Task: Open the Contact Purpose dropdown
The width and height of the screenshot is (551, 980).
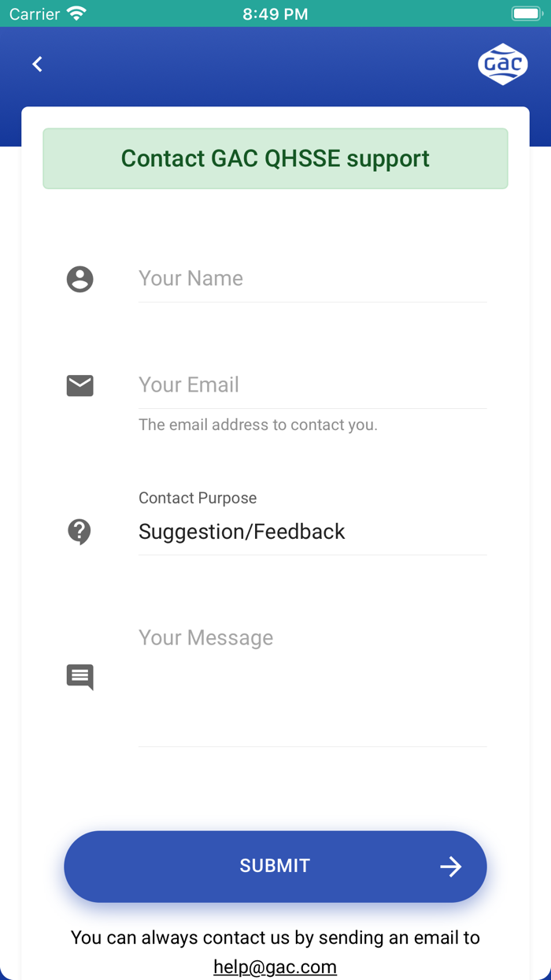Action: (x=312, y=532)
